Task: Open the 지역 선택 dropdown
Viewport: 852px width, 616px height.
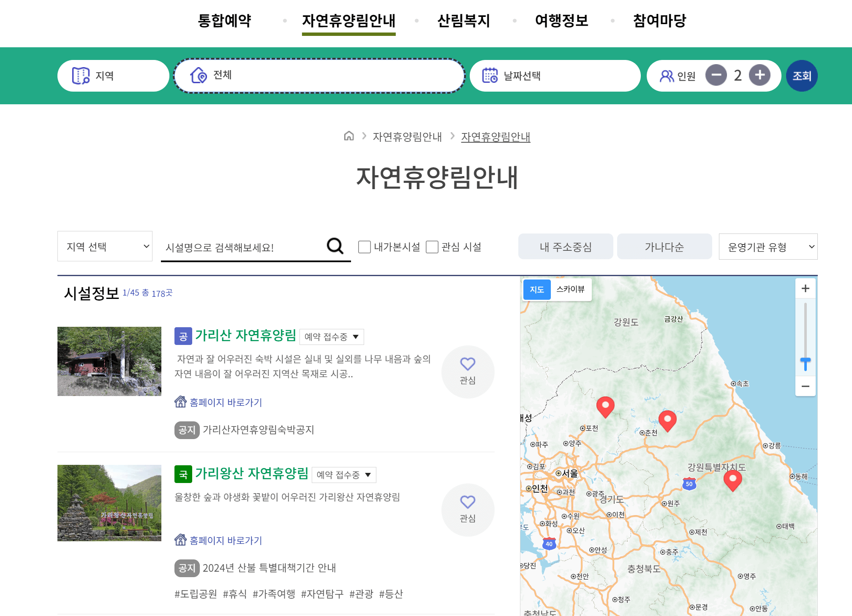Action: 105,246
